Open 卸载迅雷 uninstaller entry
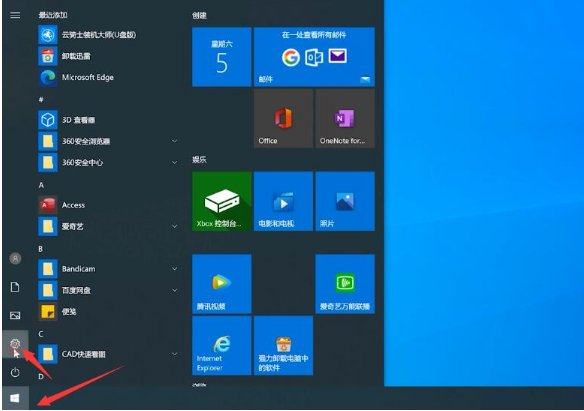The image size is (584, 411). [109, 56]
